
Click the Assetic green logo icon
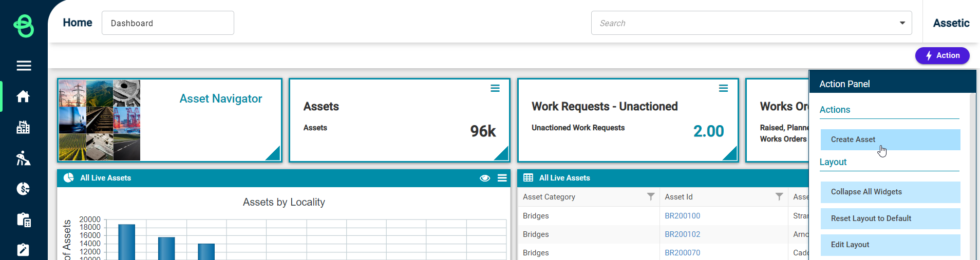[24, 26]
